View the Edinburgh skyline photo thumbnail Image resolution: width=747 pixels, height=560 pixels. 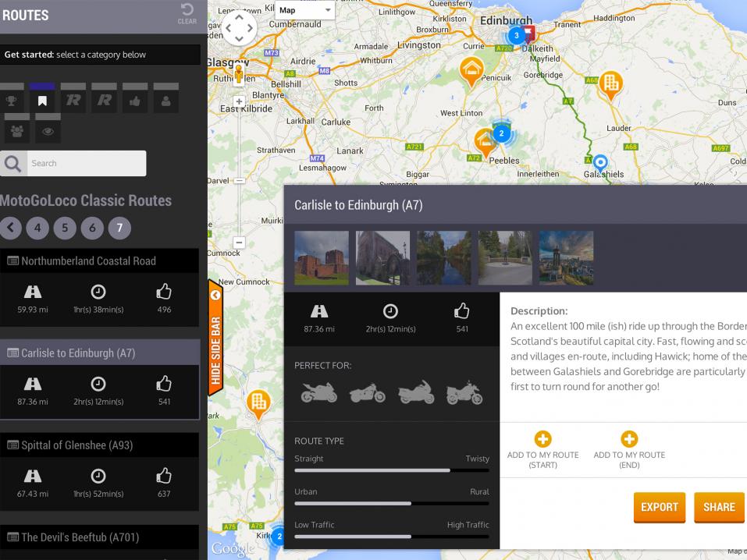pyautogui.click(x=567, y=258)
